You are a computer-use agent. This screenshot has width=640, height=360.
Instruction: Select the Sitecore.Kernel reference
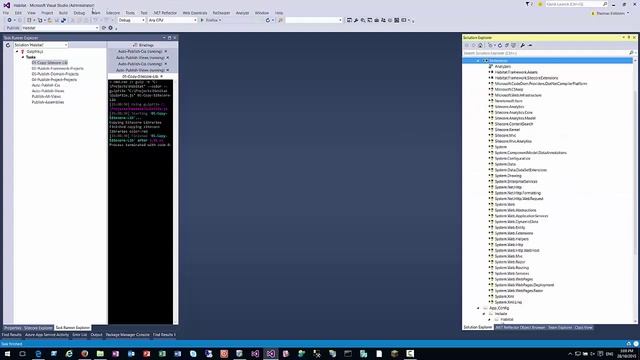point(507,130)
